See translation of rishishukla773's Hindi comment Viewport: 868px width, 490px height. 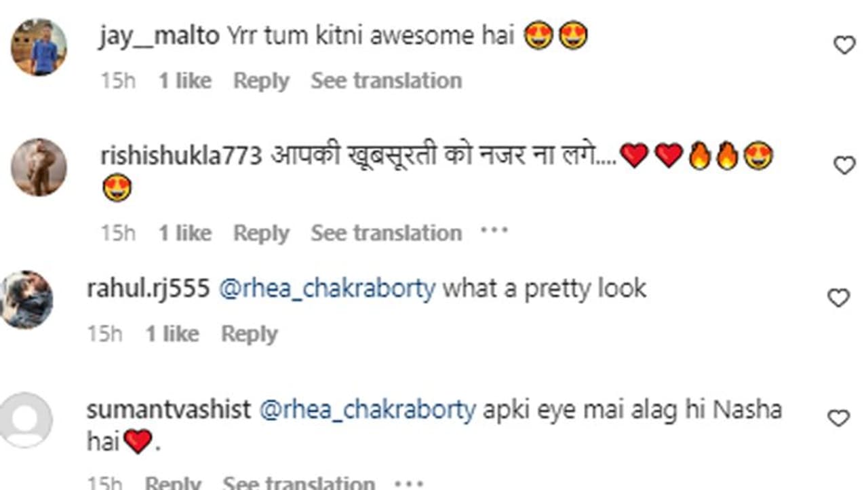pyautogui.click(x=386, y=233)
